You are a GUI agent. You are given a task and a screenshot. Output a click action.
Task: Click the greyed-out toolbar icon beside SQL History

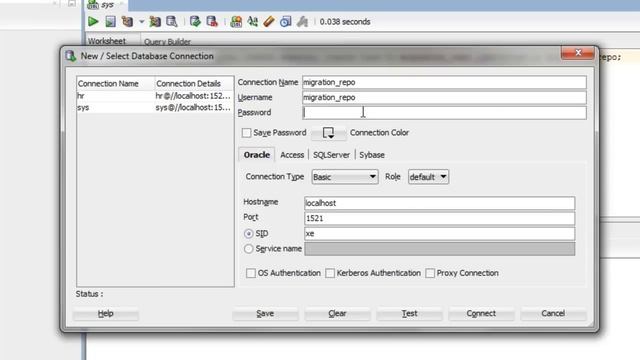302,22
